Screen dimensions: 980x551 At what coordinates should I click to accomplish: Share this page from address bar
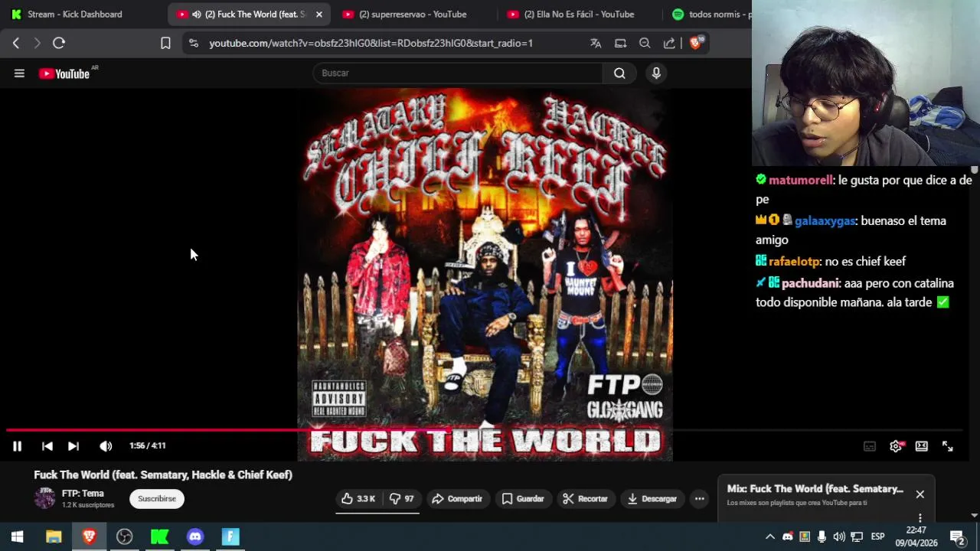click(x=669, y=44)
